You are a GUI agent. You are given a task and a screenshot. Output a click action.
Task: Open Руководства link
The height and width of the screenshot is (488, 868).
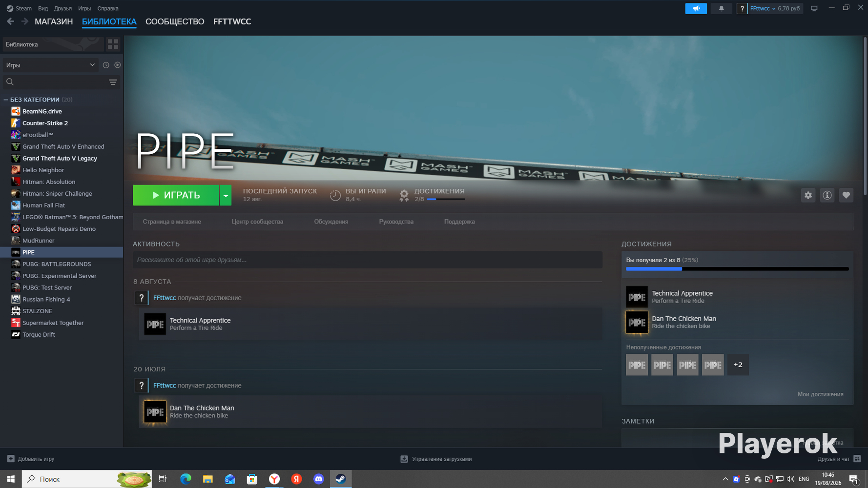[x=396, y=222]
